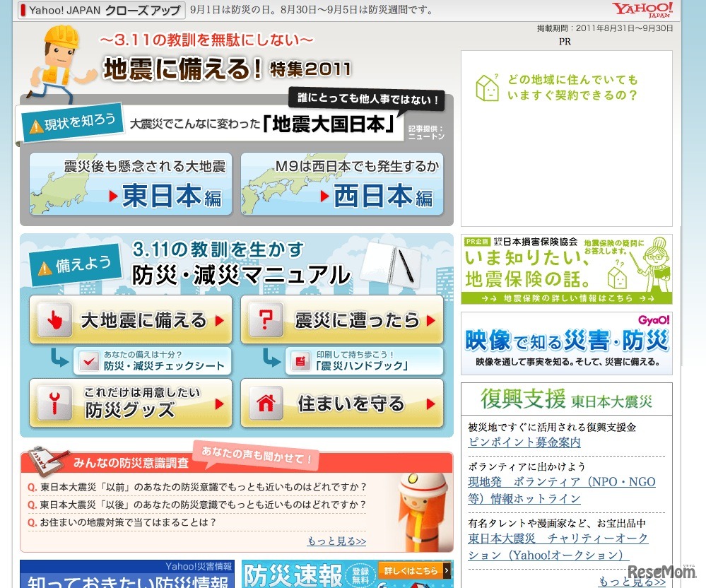Click the red arrow next to 東日本編

[x=113, y=196]
